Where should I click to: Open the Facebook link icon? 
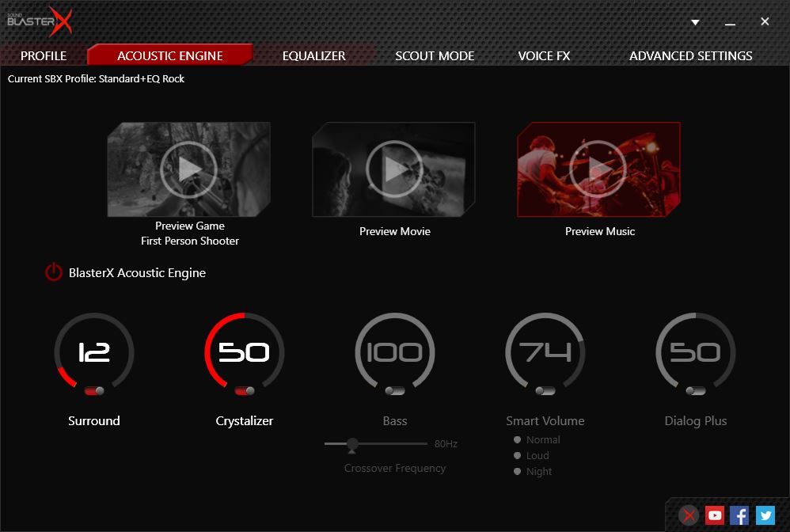[739, 515]
